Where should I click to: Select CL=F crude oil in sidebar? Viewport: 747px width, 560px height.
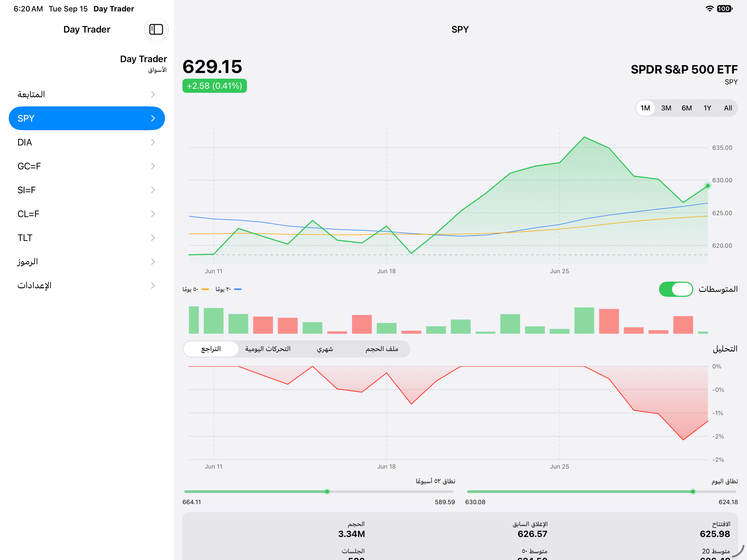[x=87, y=214]
